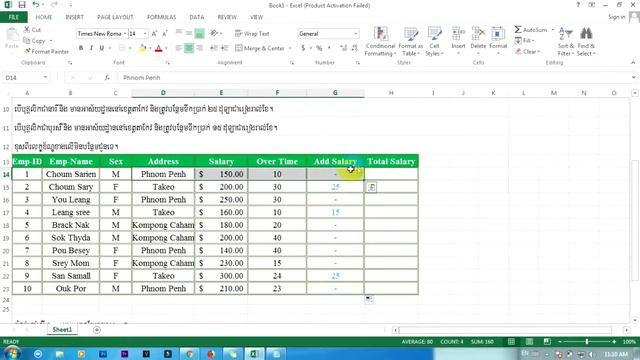Open Find & Select binoculars menu
Viewport: 640px width, 360px height.
click(x=586, y=42)
